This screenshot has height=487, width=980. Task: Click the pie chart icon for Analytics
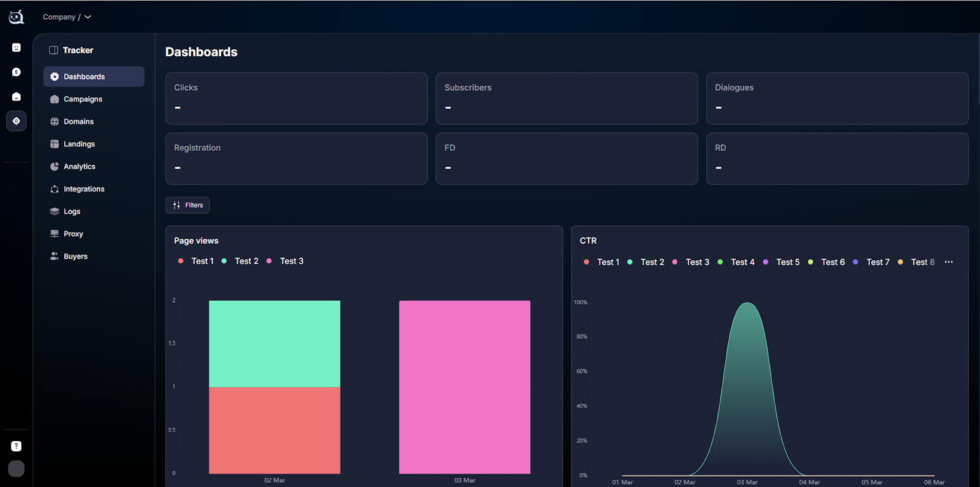point(55,167)
